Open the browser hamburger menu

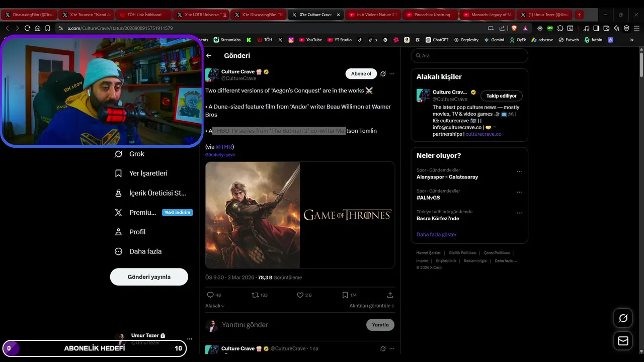636,28
